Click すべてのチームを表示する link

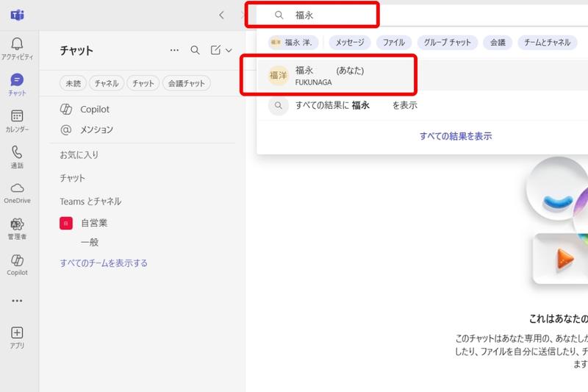(x=104, y=263)
